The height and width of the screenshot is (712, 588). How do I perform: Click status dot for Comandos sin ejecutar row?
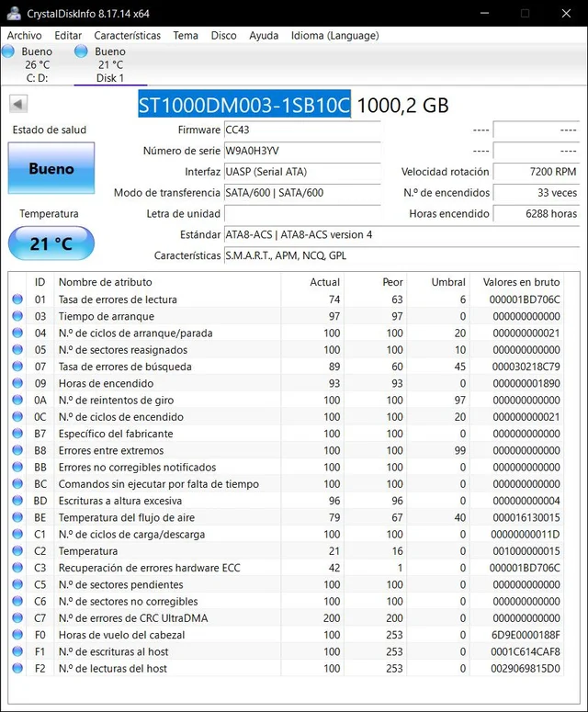[17, 484]
